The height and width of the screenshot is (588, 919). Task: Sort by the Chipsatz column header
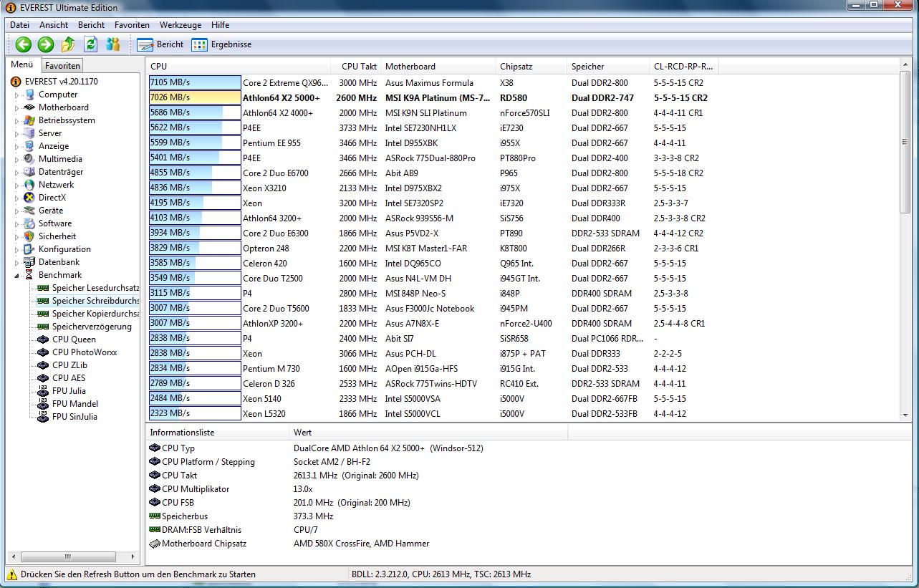[x=531, y=67]
